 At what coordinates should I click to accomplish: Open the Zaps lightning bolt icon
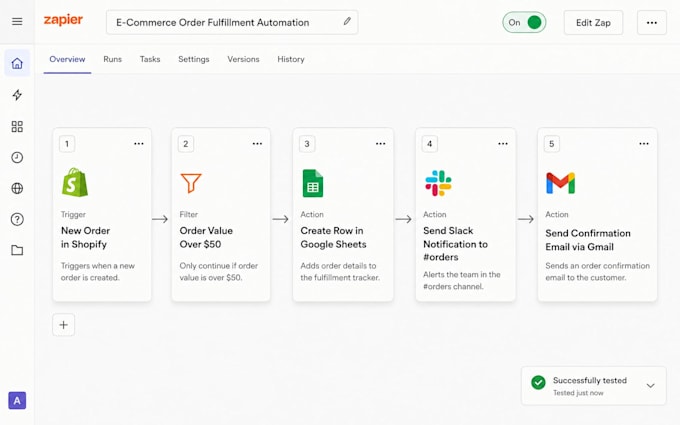tap(17, 95)
